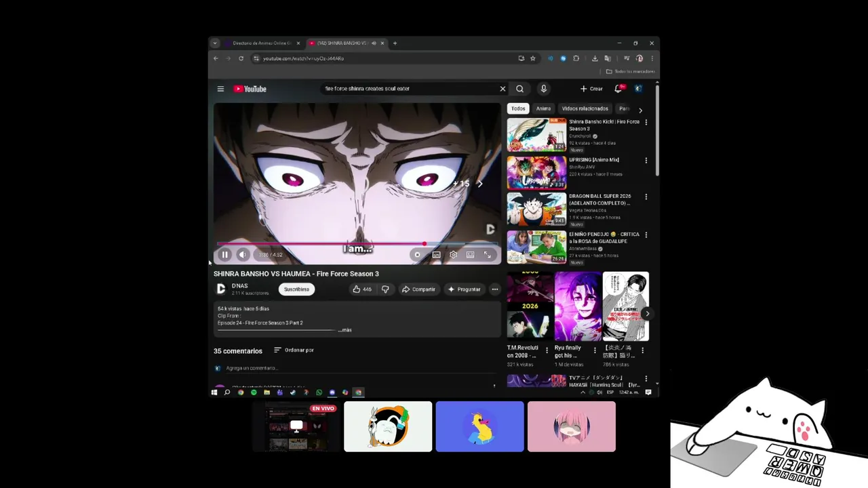Image resolution: width=868 pixels, height=488 pixels.
Task: Start voice search with the microphone
Action: (x=543, y=89)
